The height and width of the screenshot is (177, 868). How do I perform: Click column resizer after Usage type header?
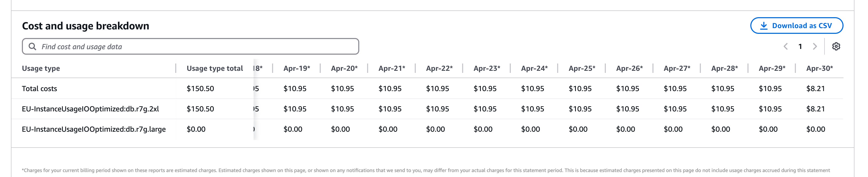pyautogui.click(x=176, y=68)
